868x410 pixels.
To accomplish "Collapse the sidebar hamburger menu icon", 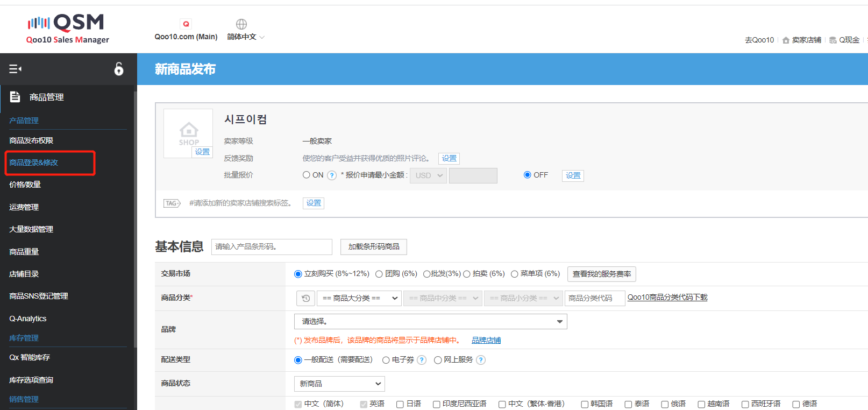I will (15, 69).
